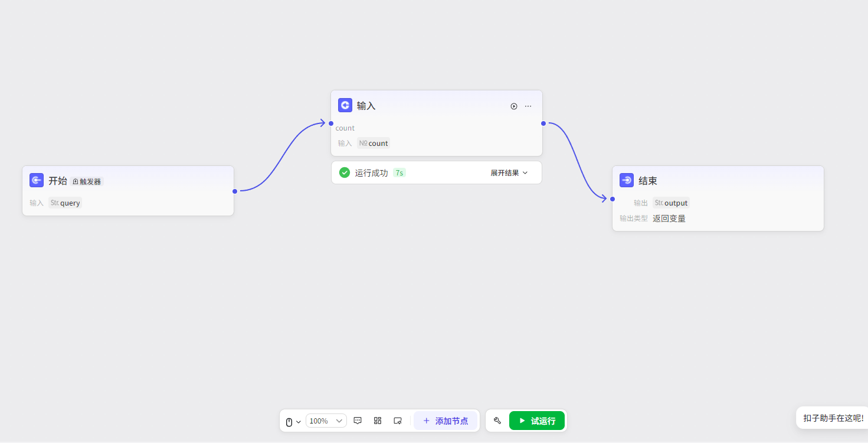
Task: Click the auto-layout grid icon
Action: (x=378, y=421)
